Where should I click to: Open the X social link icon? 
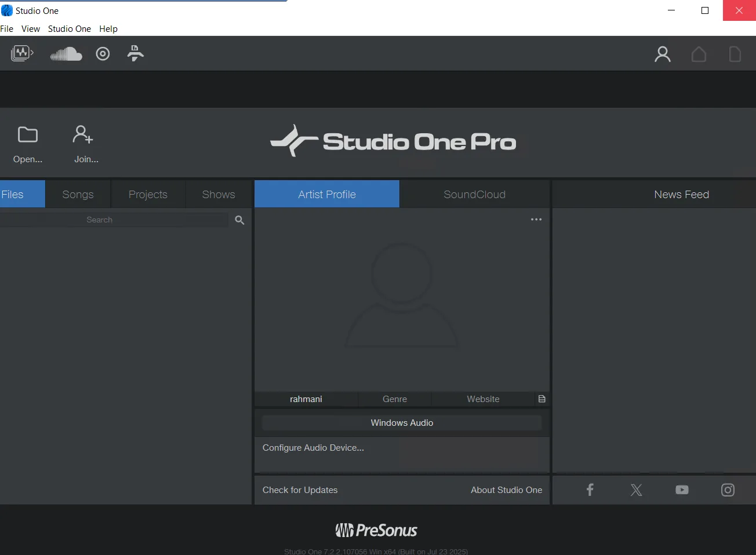tap(636, 490)
